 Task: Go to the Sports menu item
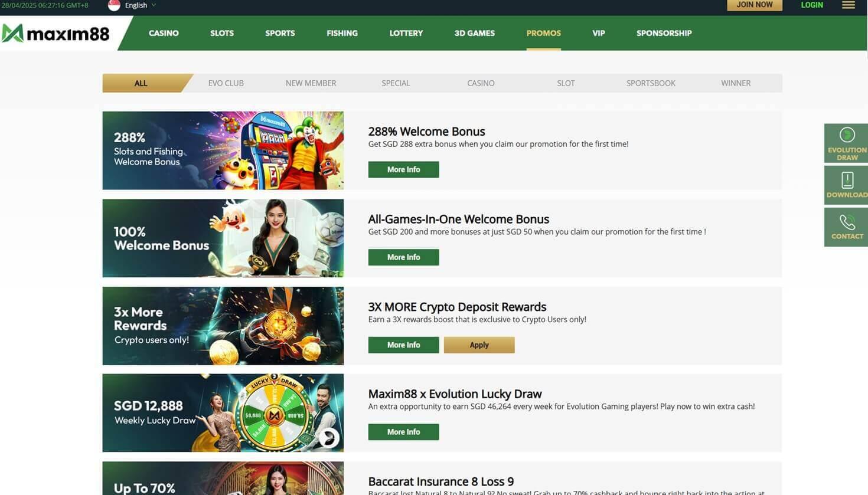pyautogui.click(x=280, y=33)
